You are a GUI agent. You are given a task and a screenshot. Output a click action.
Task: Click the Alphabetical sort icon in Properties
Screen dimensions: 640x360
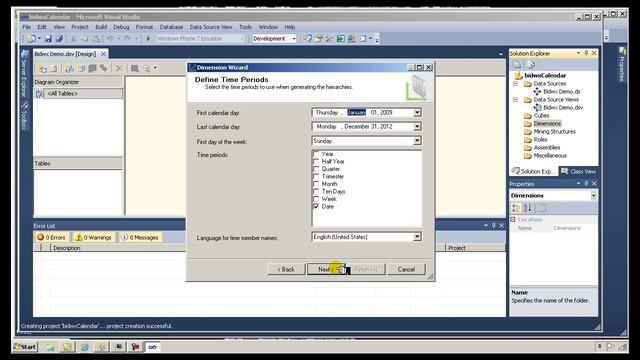(528, 208)
